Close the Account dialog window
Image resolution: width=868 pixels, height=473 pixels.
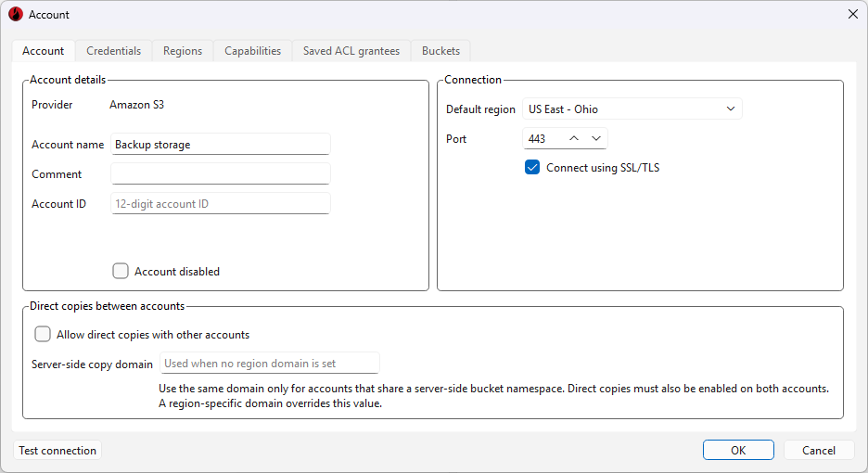tap(852, 15)
